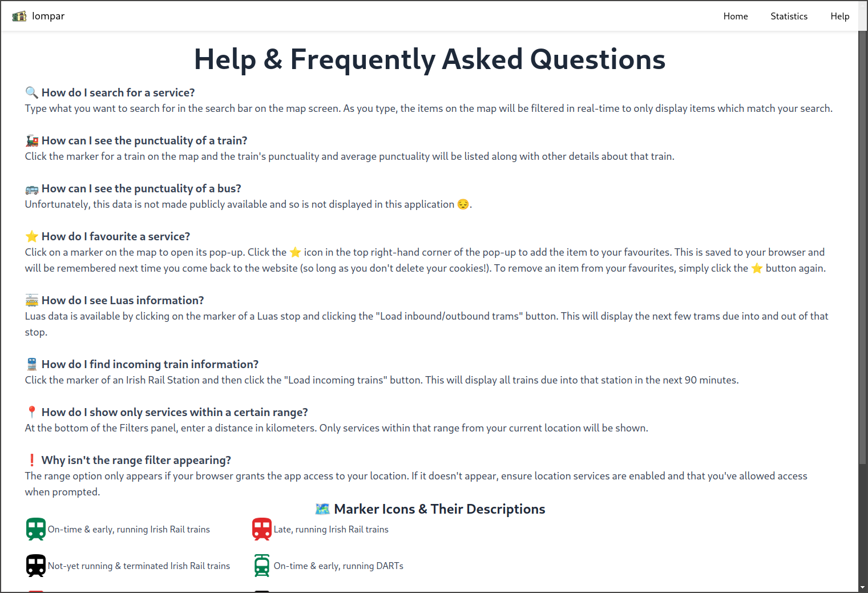Open the Home page
The width and height of the screenshot is (868, 593).
tap(736, 16)
